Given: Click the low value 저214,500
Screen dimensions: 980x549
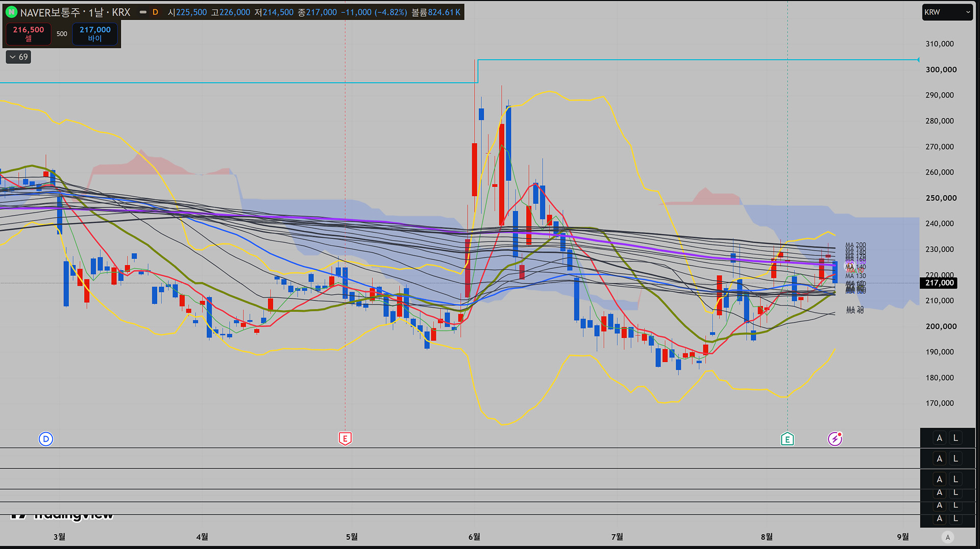Looking at the screenshot, I should coord(274,12).
